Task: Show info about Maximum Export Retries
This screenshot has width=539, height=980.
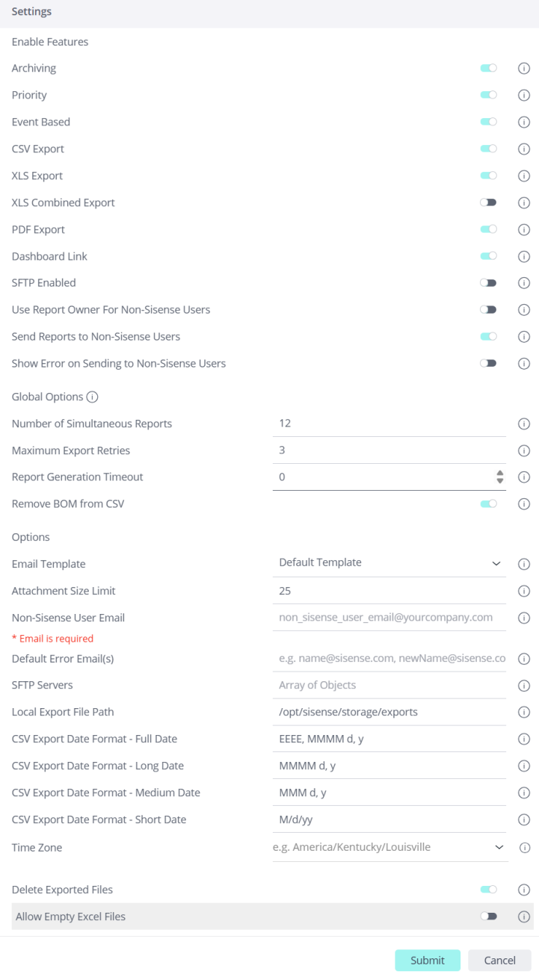Action: (524, 451)
